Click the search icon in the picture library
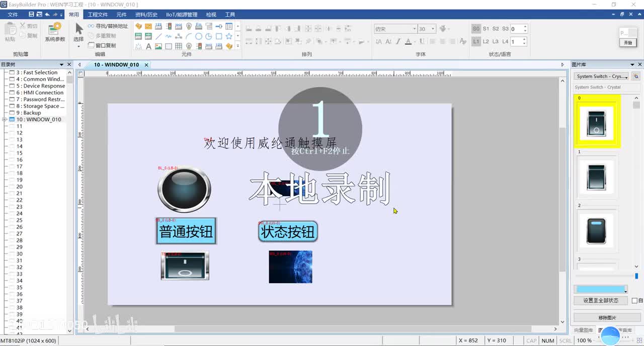 pos(636,76)
